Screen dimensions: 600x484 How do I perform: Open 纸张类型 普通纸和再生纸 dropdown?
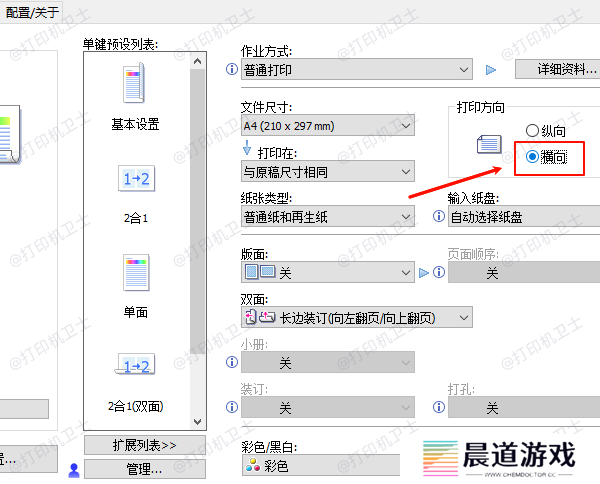[328, 216]
